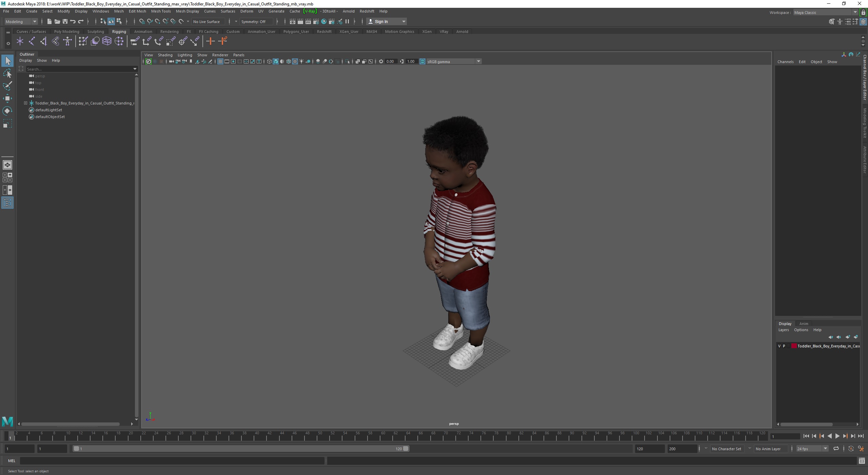868x475 pixels.
Task: Click the Toddler layer red color swatch
Action: (794, 346)
